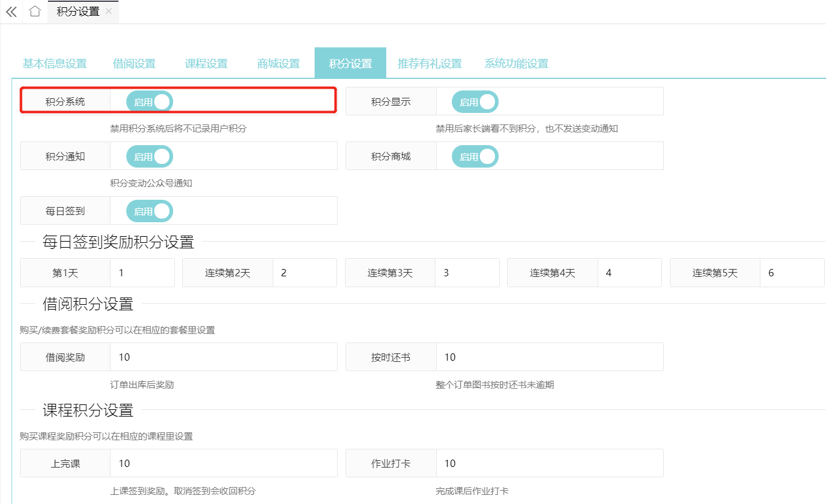This screenshot has width=826, height=504.
Task: Click the hint 完成课后作业打卡
Action: point(472,491)
